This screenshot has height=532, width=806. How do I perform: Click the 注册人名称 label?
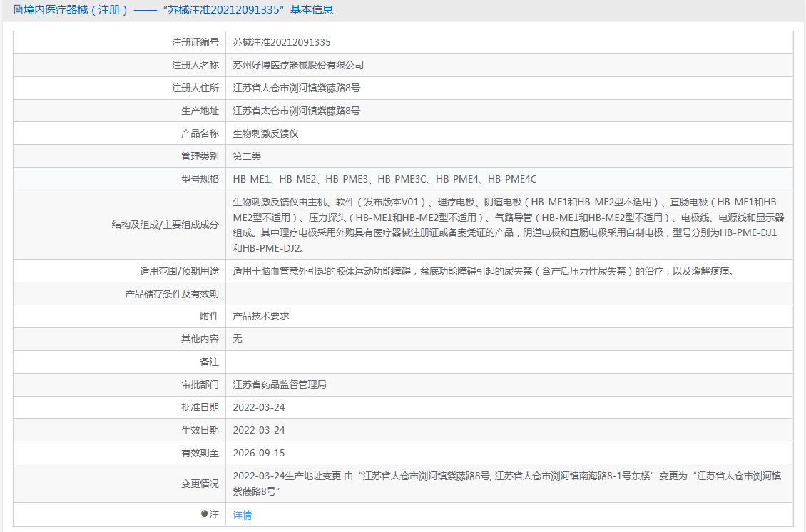coord(195,65)
